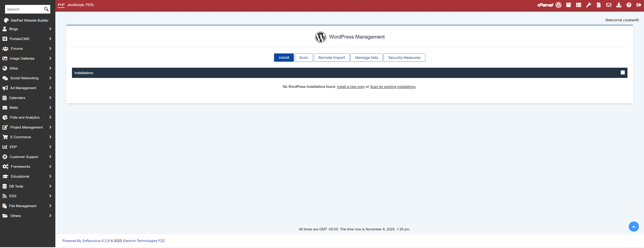Open WordPress manager icon in top bar
Image resolution: width=644 pixels, height=248 pixels.
558,5
